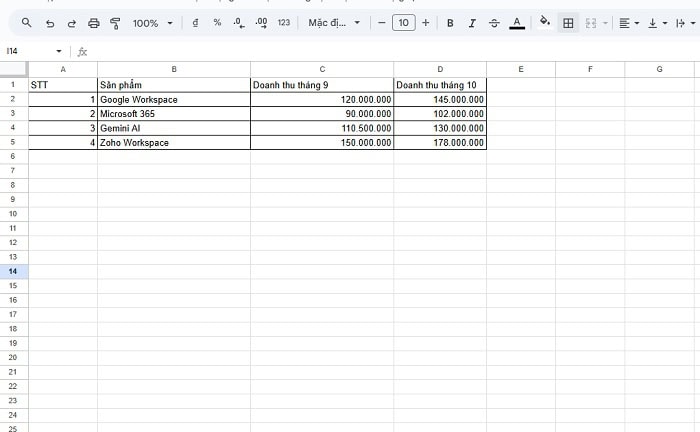Undo the last action
Viewport: 700px width, 432px height.
click(x=50, y=23)
